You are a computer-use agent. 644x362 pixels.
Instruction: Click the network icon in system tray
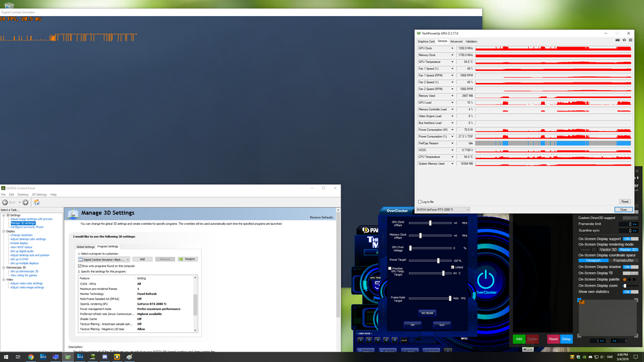[x=596, y=357]
